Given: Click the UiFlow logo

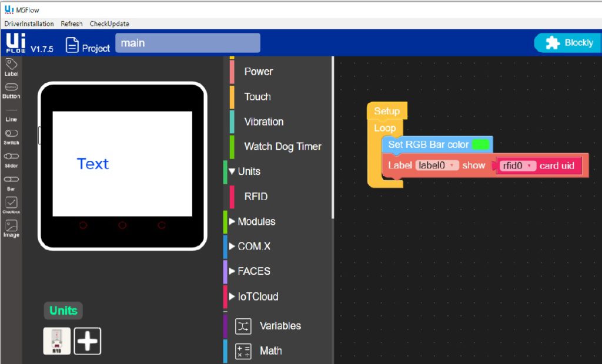Looking at the screenshot, I should tap(16, 43).
